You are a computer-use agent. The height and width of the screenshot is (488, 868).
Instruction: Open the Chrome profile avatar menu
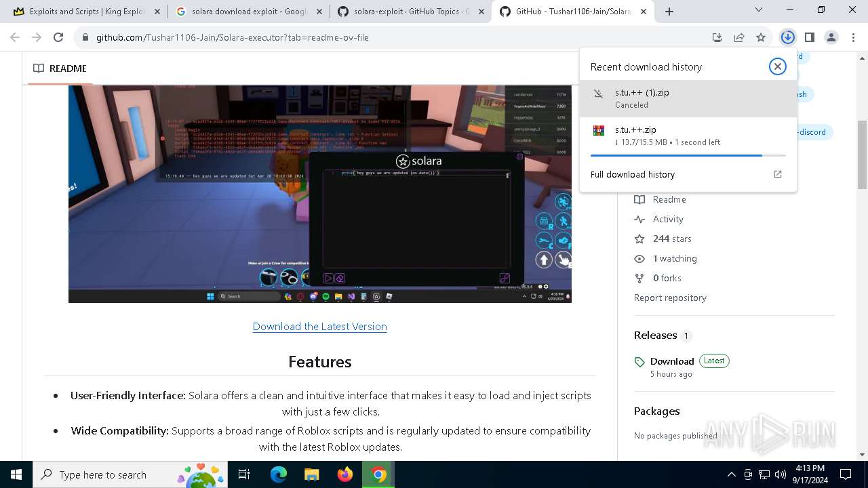point(831,37)
